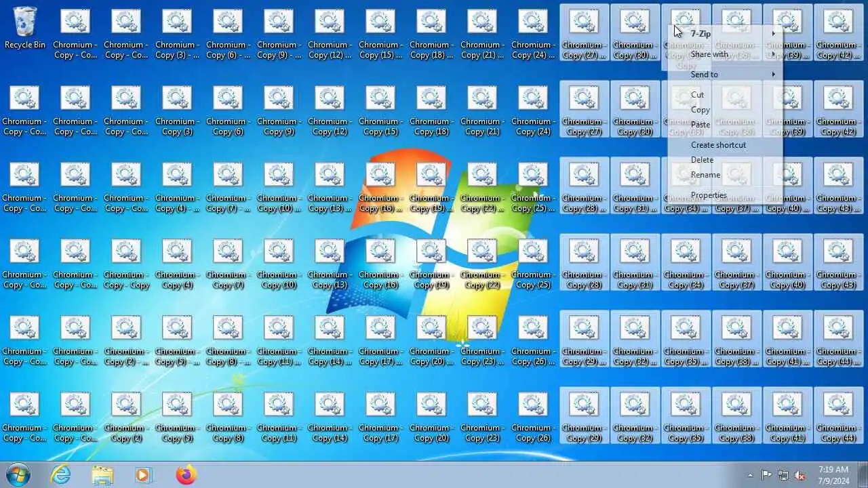Image resolution: width=868 pixels, height=488 pixels.
Task: Choose Delete from the context menu
Action: (725, 160)
